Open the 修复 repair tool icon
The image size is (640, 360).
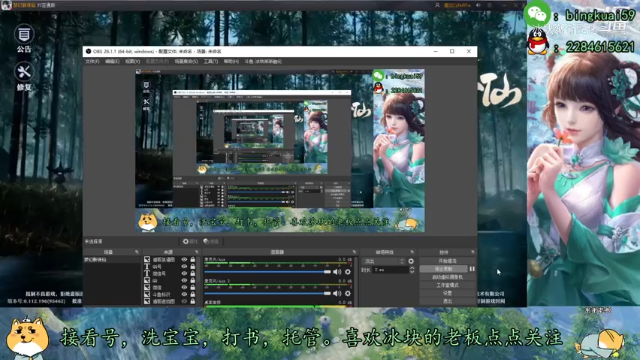(24, 76)
